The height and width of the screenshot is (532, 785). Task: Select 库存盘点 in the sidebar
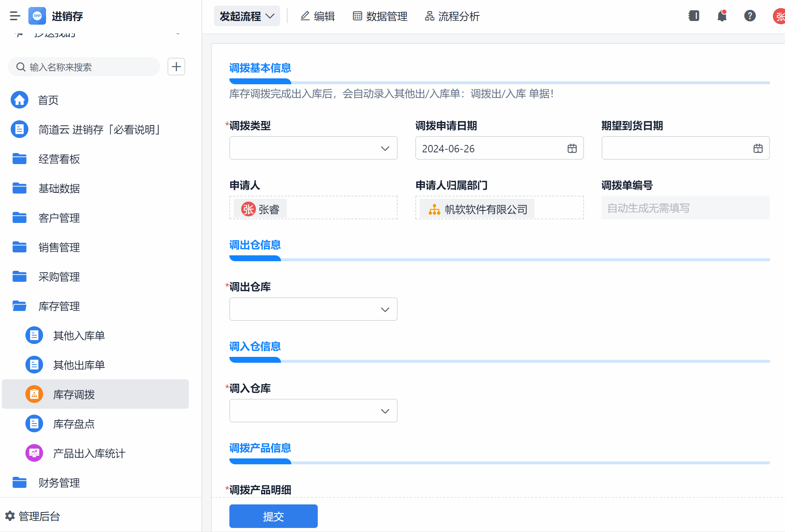coord(73,424)
